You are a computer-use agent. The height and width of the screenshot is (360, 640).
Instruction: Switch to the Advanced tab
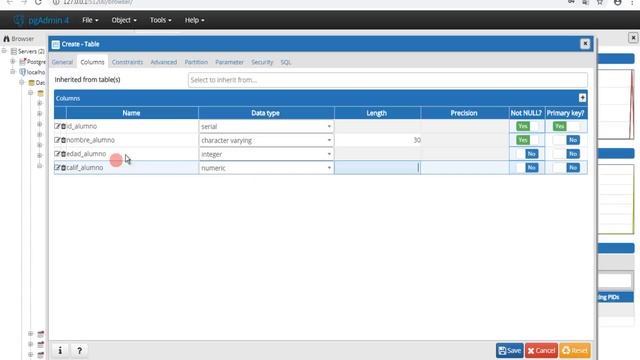164,62
